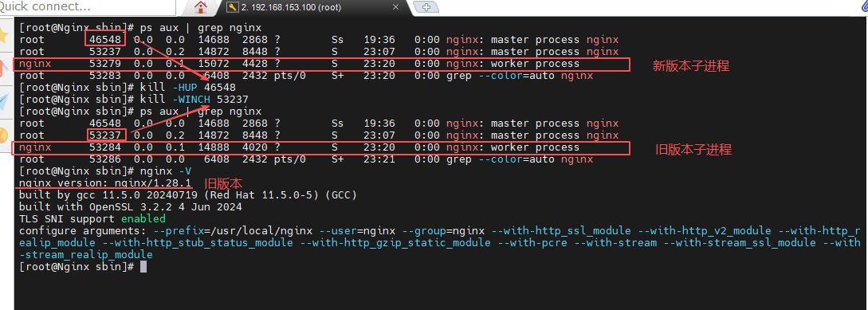
Task: Click the --with-http_ssl_module argument
Action: click(x=561, y=231)
